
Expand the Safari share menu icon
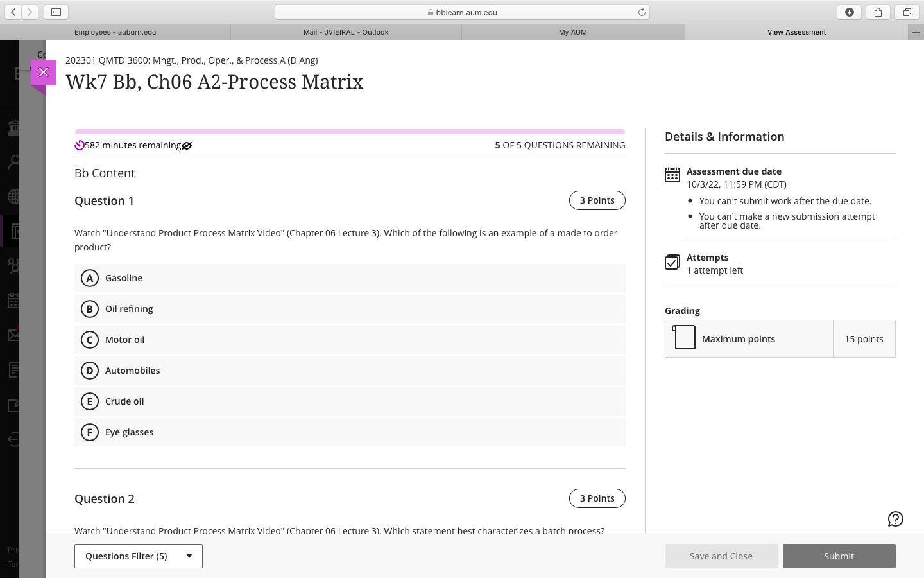pyautogui.click(x=877, y=12)
